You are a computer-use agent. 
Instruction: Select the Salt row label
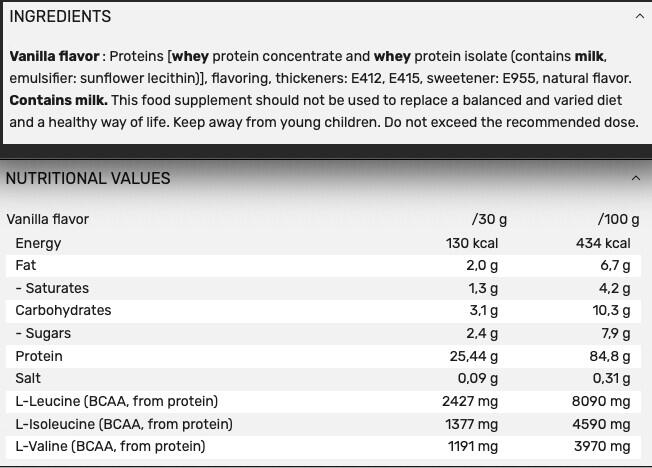point(28,378)
